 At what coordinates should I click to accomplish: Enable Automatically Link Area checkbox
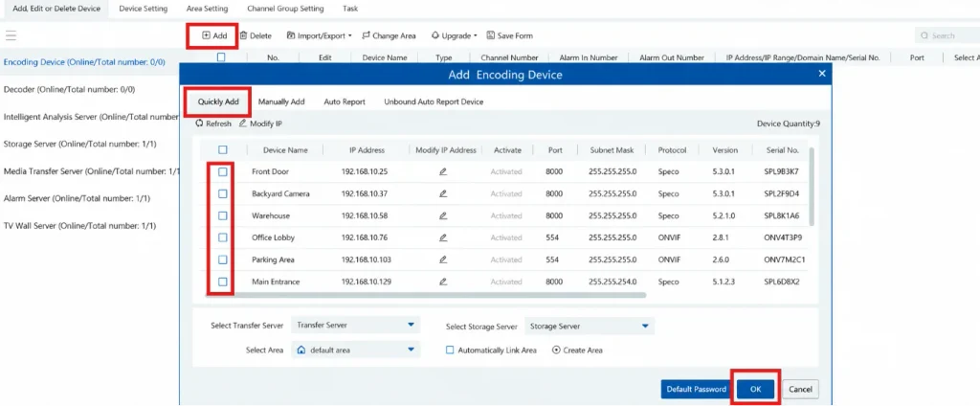click(x=450, y=350)
